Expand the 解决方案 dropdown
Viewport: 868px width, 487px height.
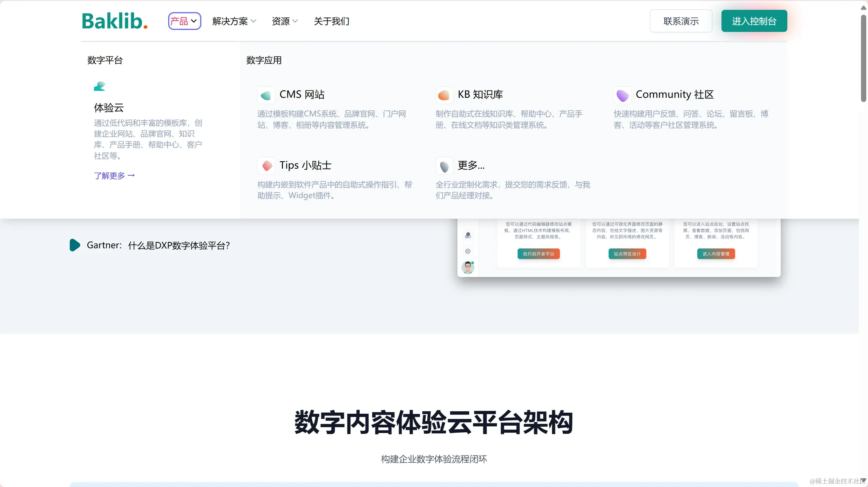pyautogui.click(x=234, y=21)
